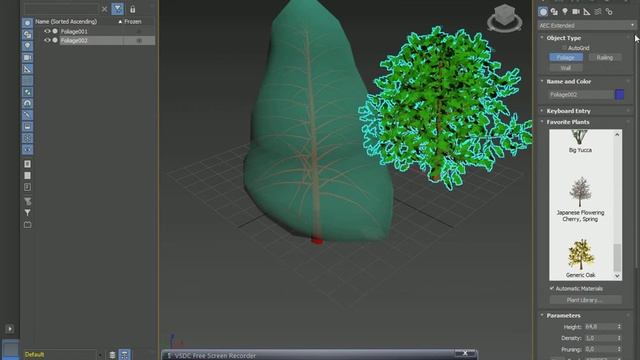
Task: Open Shapes category in Create panel
Action: point(554,12)
